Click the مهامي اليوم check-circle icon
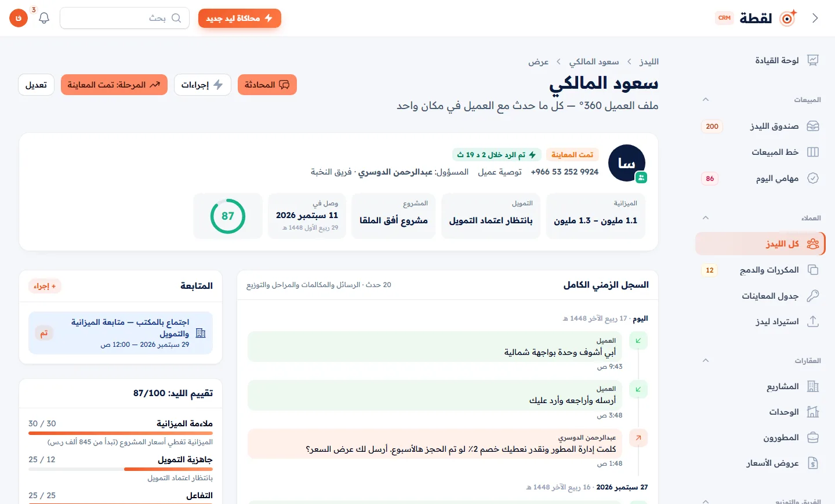The image size is (835, 504). [813, 178]
